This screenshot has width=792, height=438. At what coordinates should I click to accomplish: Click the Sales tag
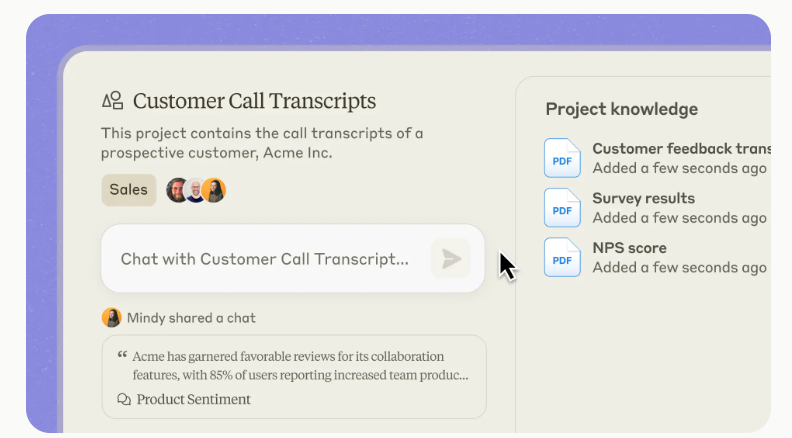click(128, 190)
